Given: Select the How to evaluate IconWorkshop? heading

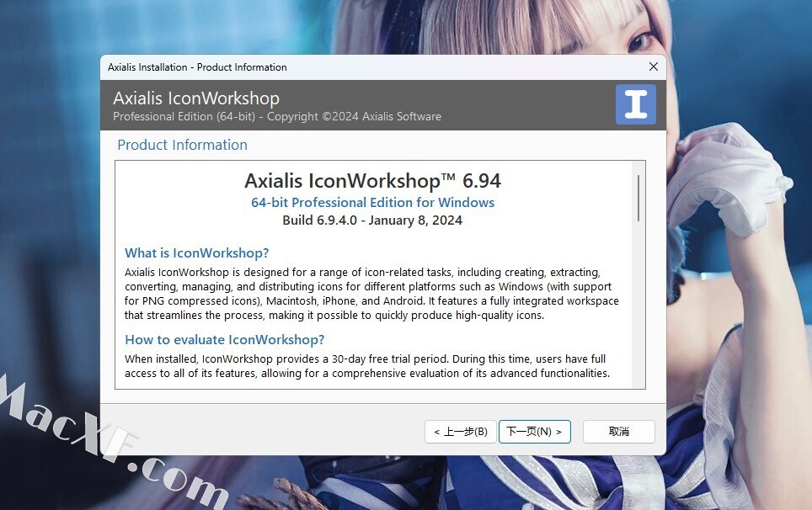Looking at the screenshot, I should click(x=225, y=340).
